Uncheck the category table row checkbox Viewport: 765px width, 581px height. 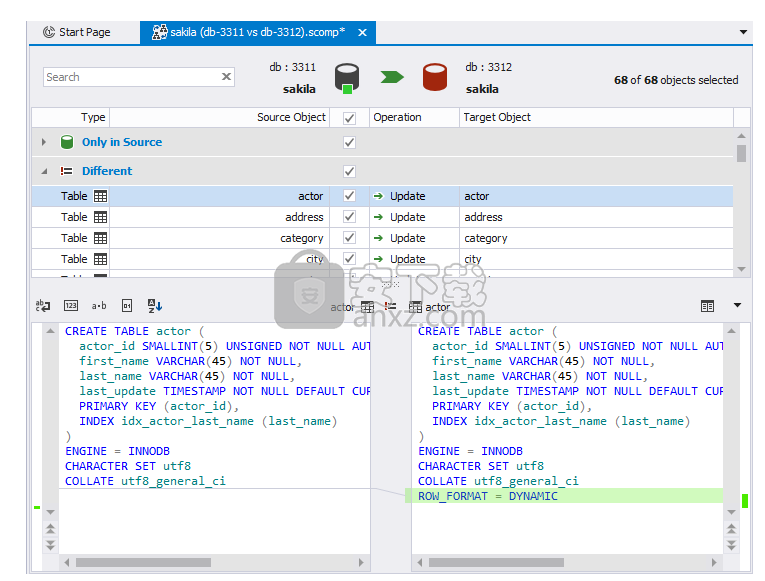[x=349, y=238]
